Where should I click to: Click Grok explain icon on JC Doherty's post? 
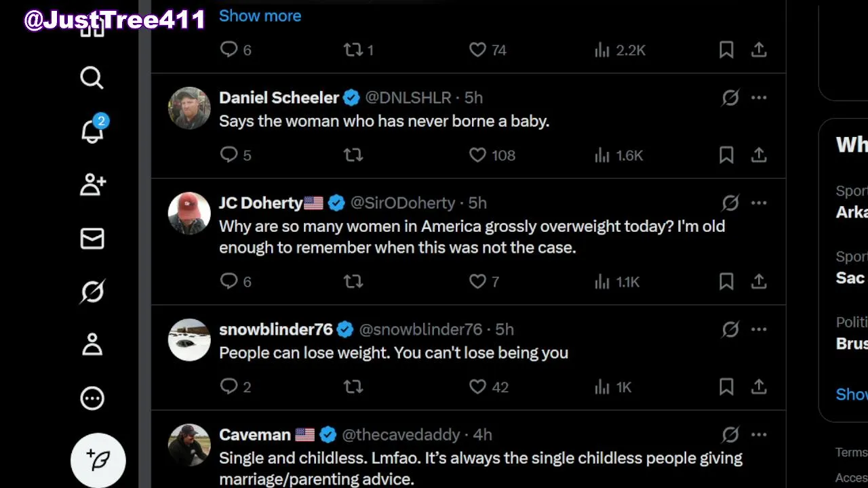[x=730, y=203]
